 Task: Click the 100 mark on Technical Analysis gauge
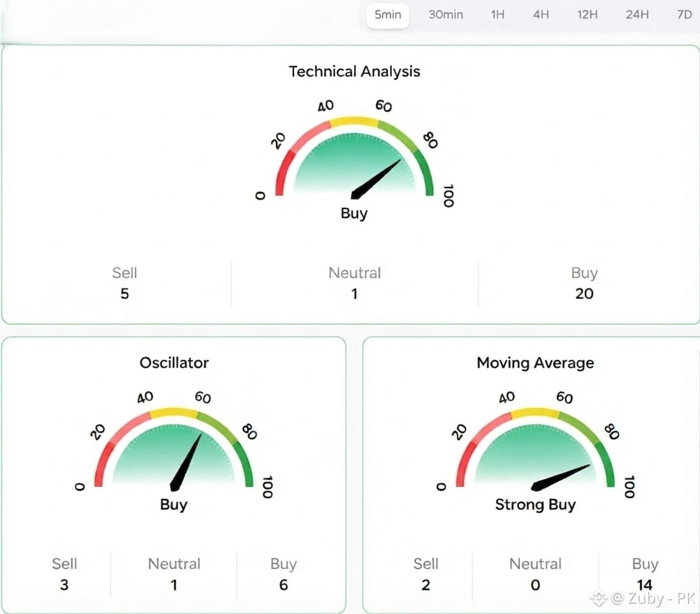pos(449,196)
